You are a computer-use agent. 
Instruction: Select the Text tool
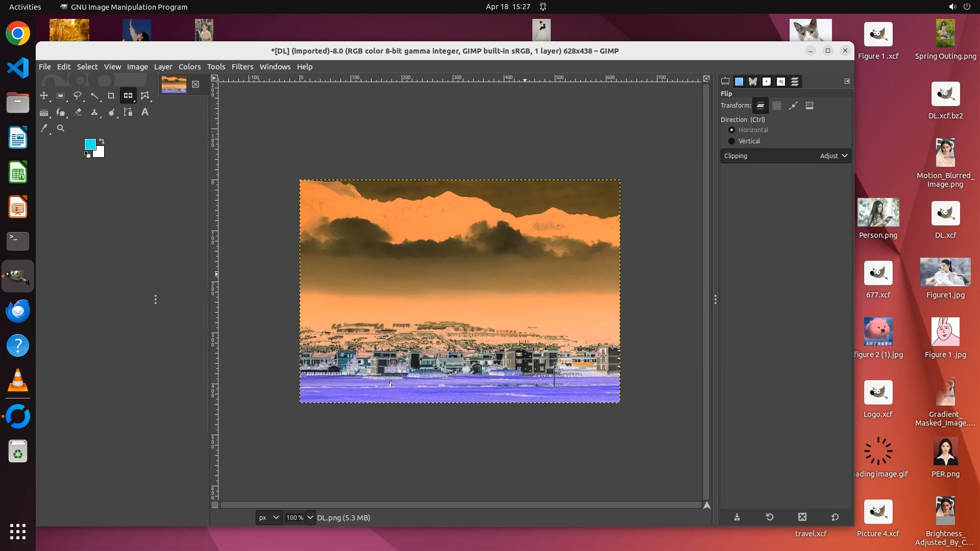click(145, 112)
